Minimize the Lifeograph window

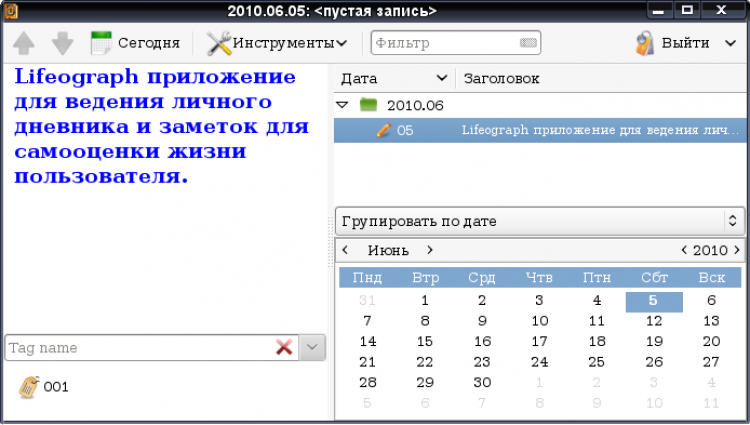tap(658, 10)
